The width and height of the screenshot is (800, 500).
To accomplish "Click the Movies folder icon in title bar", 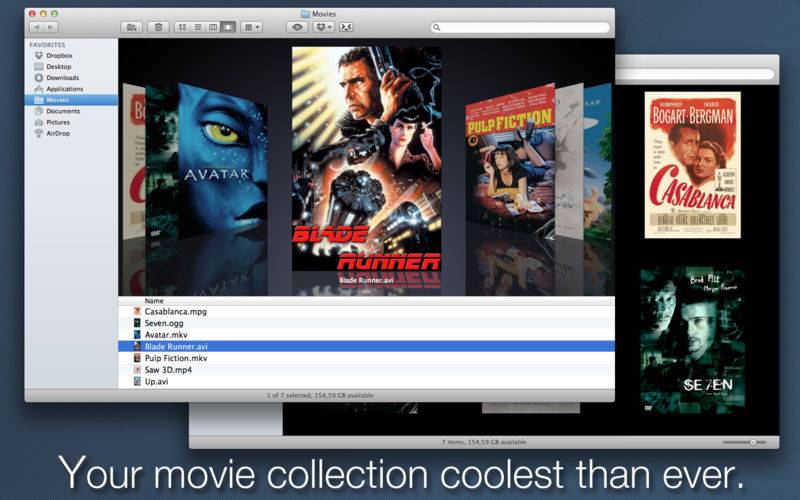I will pyautogui.click(x=306, y=14).
